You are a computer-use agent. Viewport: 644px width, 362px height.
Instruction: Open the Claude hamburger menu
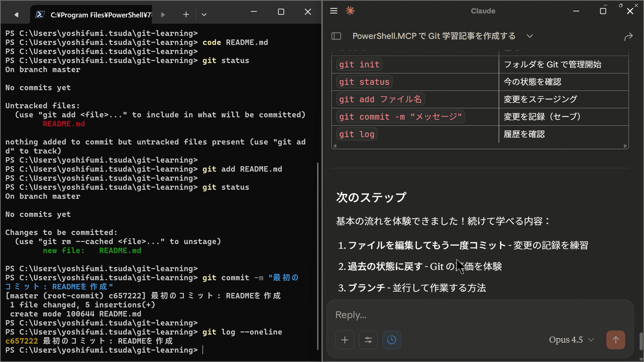(334, 11)
